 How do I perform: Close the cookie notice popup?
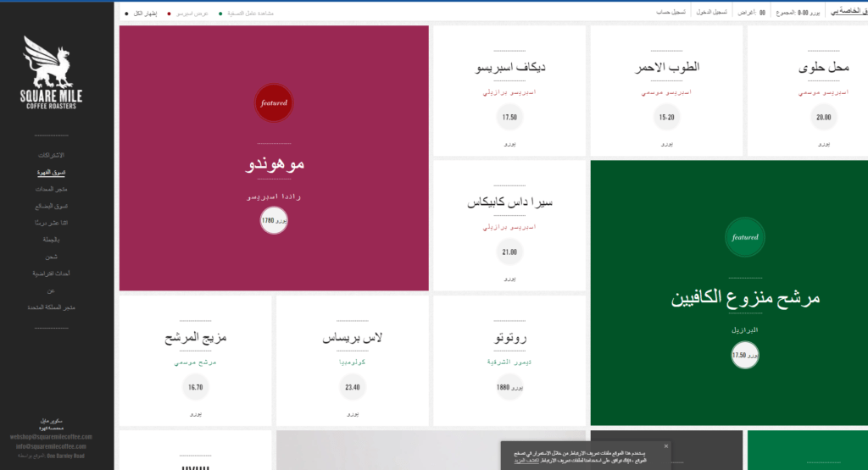click(x=665, y=446)
